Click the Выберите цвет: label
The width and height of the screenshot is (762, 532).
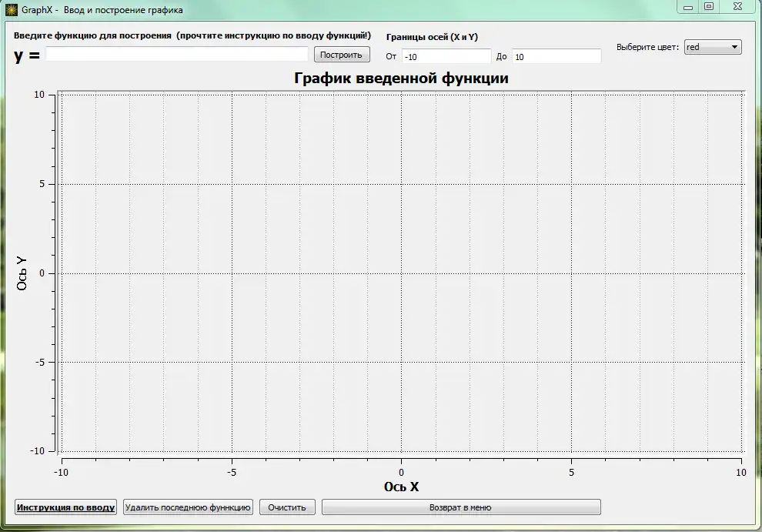click(x=647, y=47)
